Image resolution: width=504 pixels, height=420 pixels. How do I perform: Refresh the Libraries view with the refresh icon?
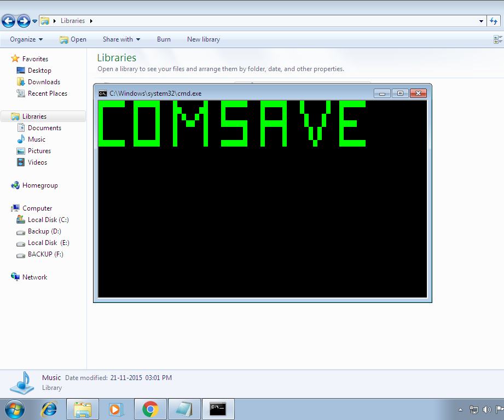coord(494,21)
